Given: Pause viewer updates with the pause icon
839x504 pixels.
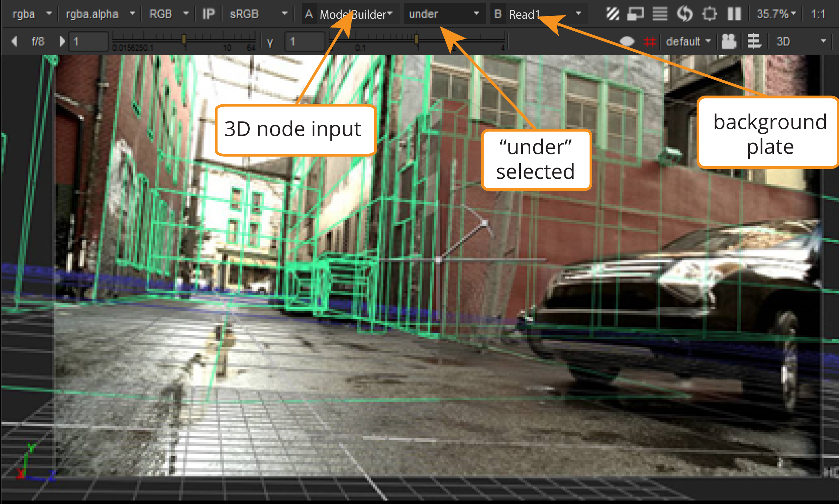Looking at the screenshot, I should 734,14.
